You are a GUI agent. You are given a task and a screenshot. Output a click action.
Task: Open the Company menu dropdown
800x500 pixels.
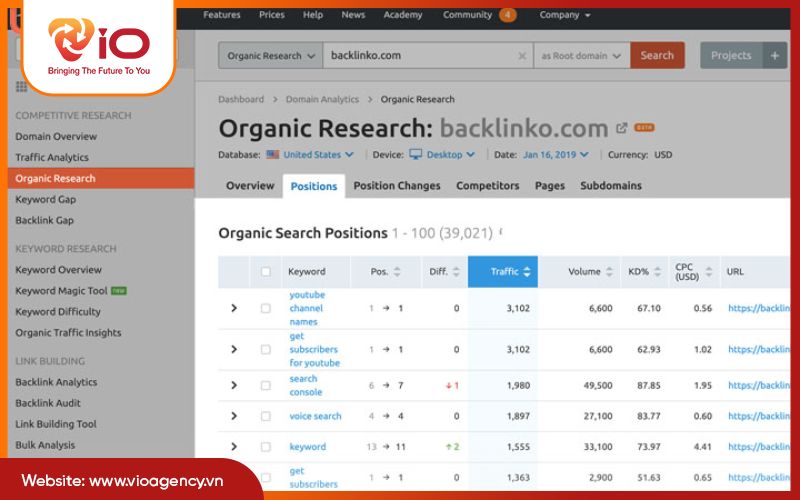(565, 15)
